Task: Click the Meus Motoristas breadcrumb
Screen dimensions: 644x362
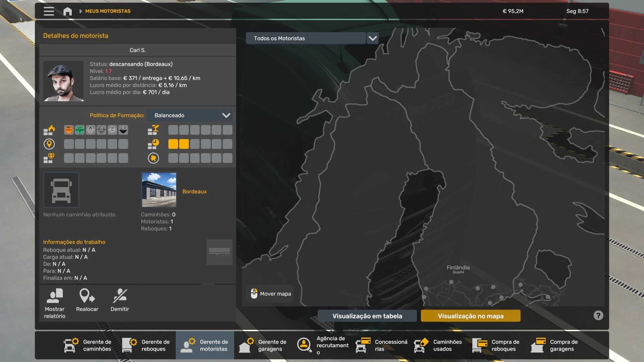Action: [108, 11]
